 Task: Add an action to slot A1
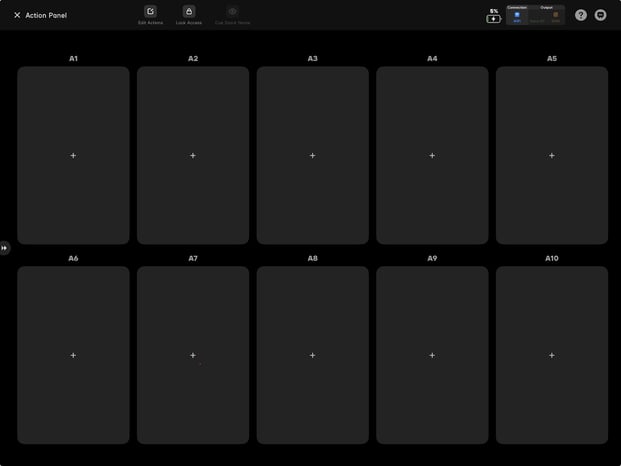point(73,156)
